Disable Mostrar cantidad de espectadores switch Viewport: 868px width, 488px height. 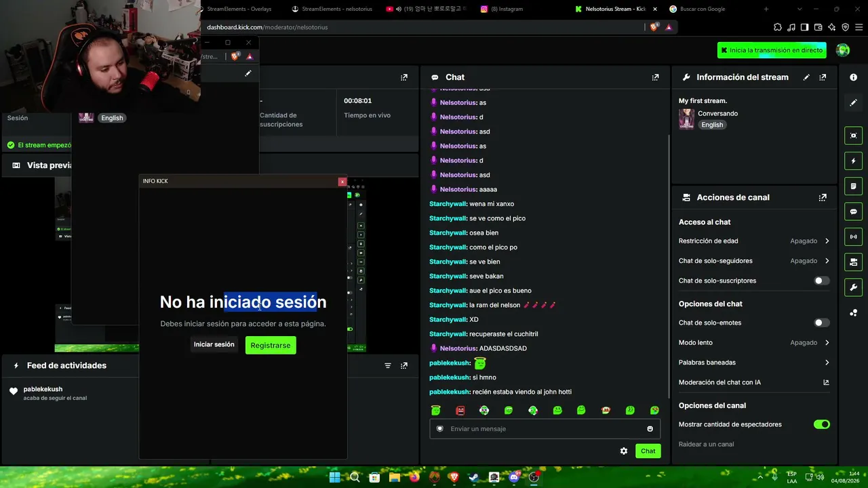(821, 424)
